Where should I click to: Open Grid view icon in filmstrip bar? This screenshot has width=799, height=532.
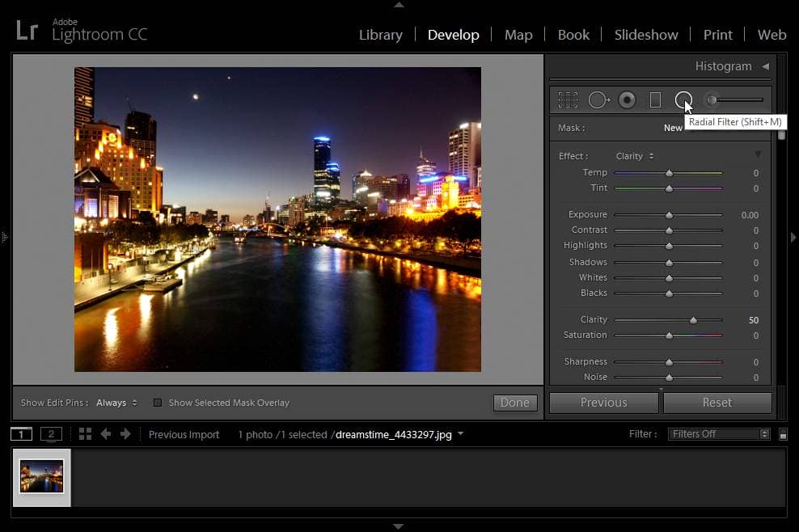(85, 434)
